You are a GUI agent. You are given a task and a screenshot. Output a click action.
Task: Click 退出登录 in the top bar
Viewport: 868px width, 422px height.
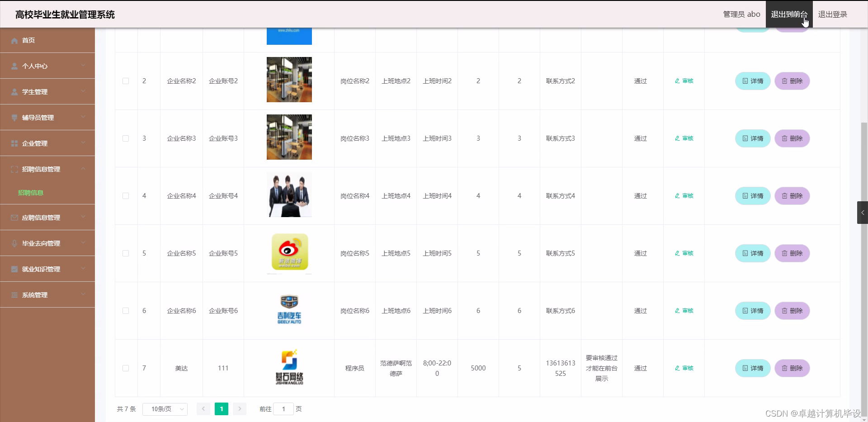point(832,14)
